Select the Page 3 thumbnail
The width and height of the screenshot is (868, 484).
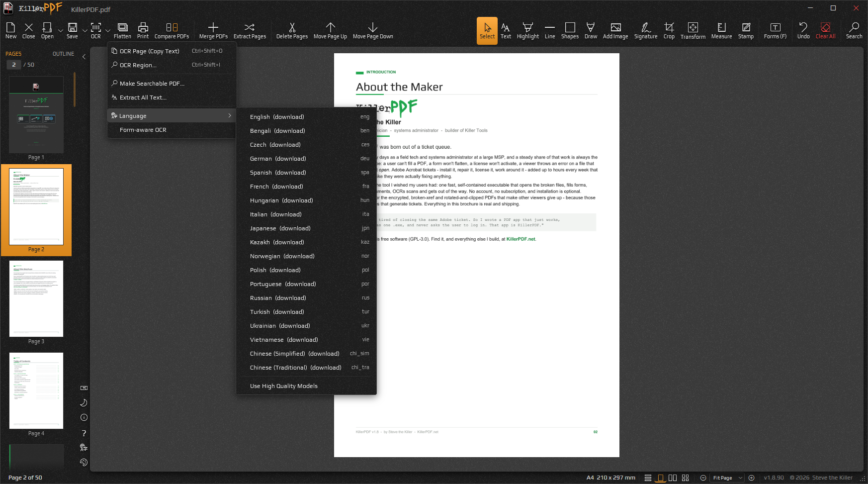(x=36, y=298)
